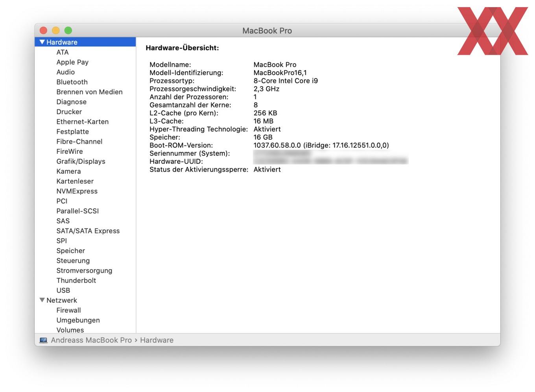Open the Drucker entry
Viewport: 535px width, 392px height.
pos(69,112)
